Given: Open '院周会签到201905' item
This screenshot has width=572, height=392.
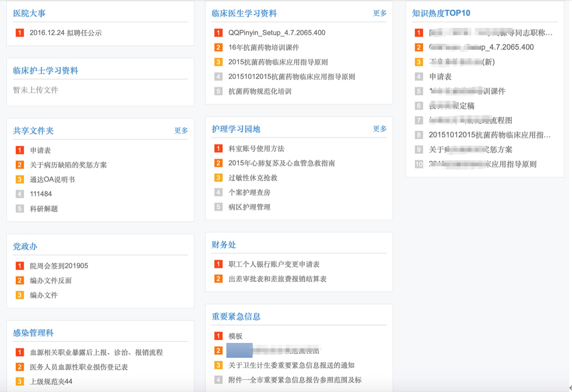Looking at the screenshot, I should [x=59, y=266].
